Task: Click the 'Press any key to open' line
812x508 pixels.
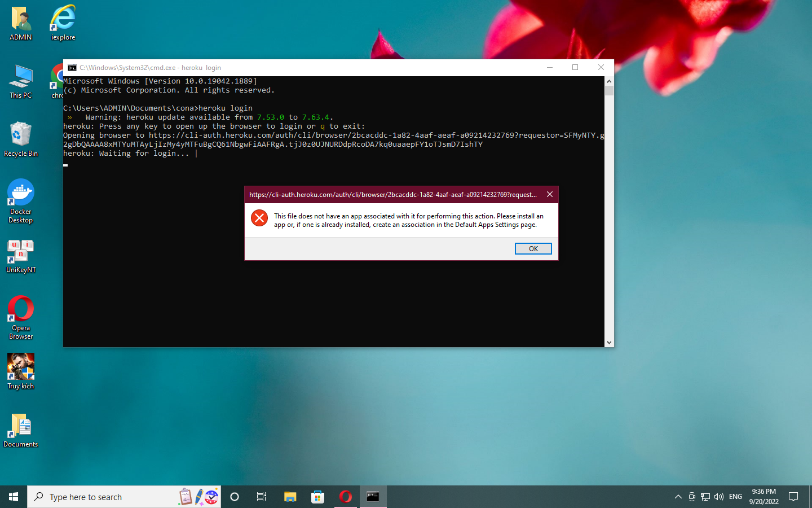Action: click(214, 126)
